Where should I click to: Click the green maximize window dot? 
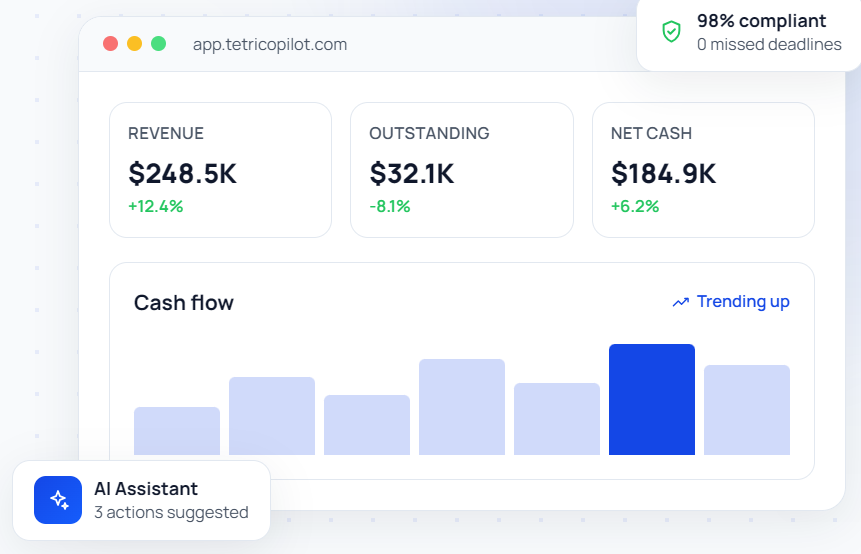point(159,44)
